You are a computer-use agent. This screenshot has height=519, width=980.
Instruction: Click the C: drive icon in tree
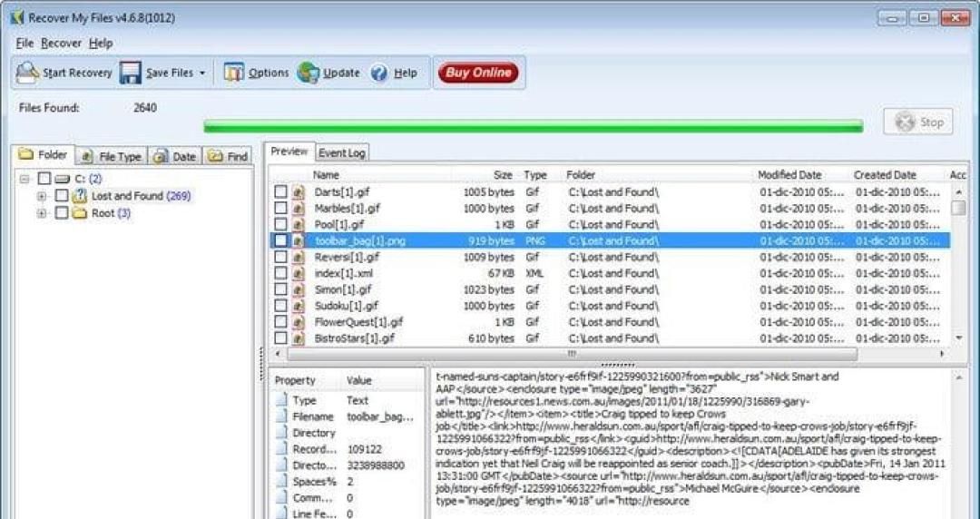(x=62, y=179)
